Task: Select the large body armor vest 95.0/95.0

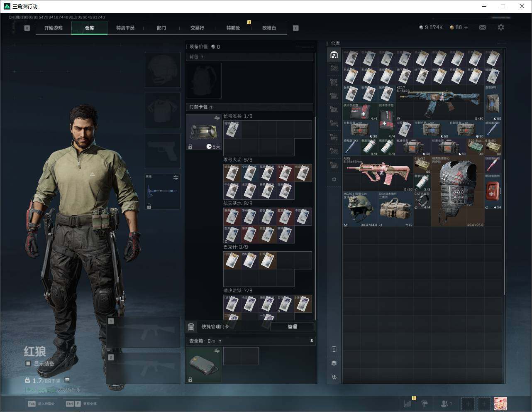Action: tap(457, 191)
